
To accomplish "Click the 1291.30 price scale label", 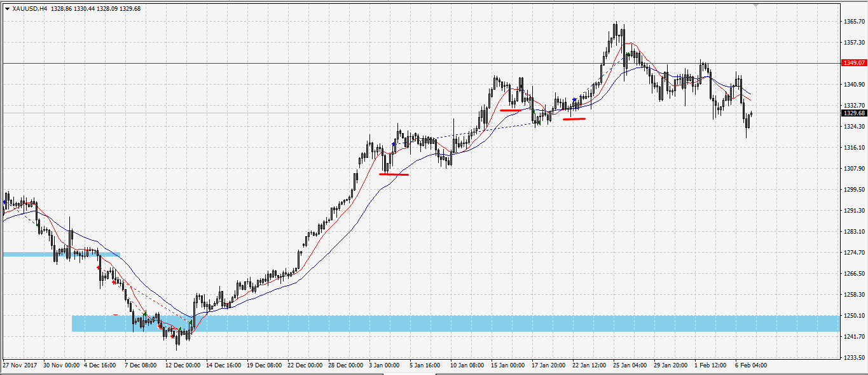I will 854,210.
